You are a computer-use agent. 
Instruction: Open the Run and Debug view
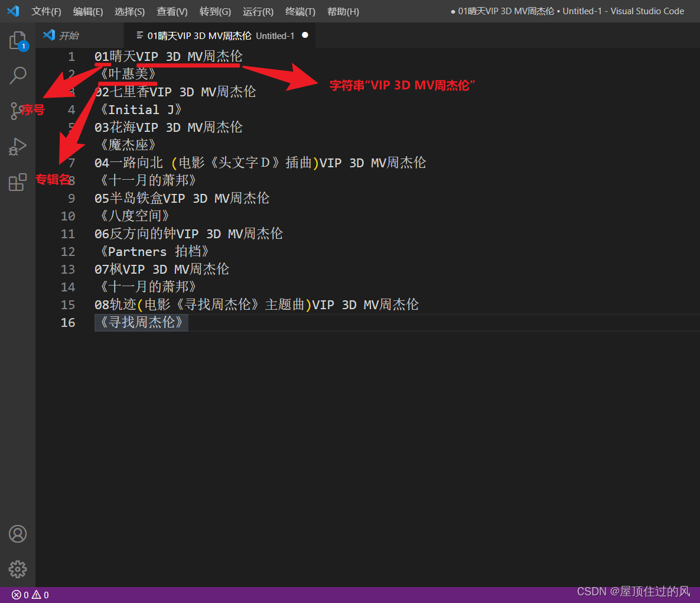point(18,147)
